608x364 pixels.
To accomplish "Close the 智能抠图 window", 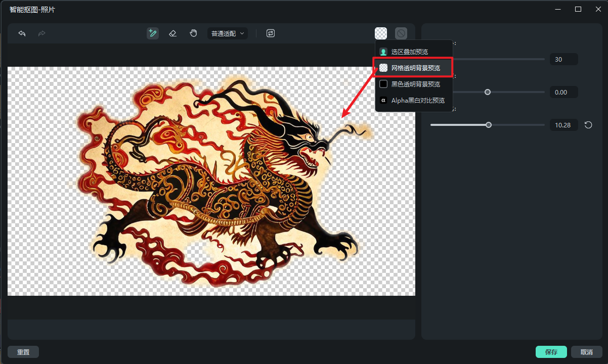I will click(598, 9).
